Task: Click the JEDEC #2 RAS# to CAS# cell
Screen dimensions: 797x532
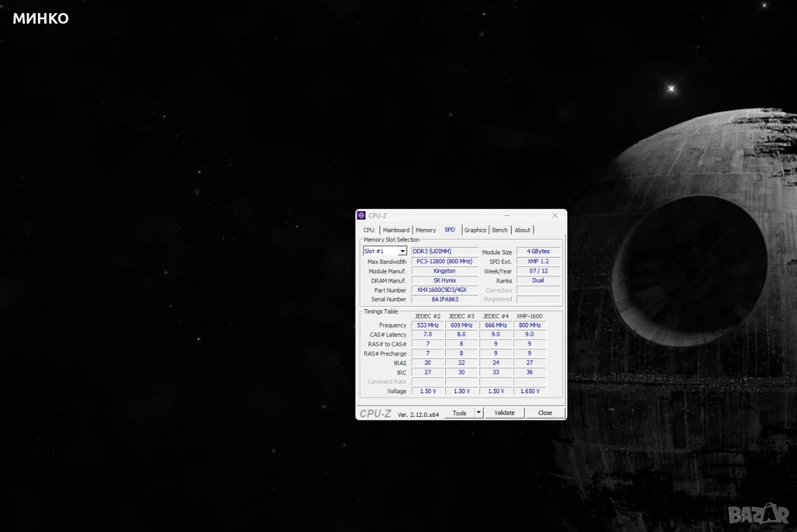Action: [x=428, y=344]
